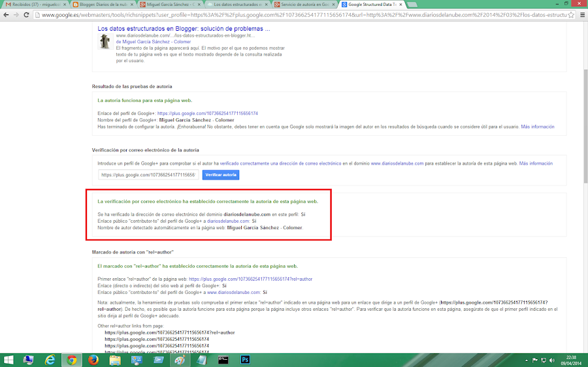Open the Notepad icon in the taskbar
This screenshot has height=367, width=588.
(202, 360)
